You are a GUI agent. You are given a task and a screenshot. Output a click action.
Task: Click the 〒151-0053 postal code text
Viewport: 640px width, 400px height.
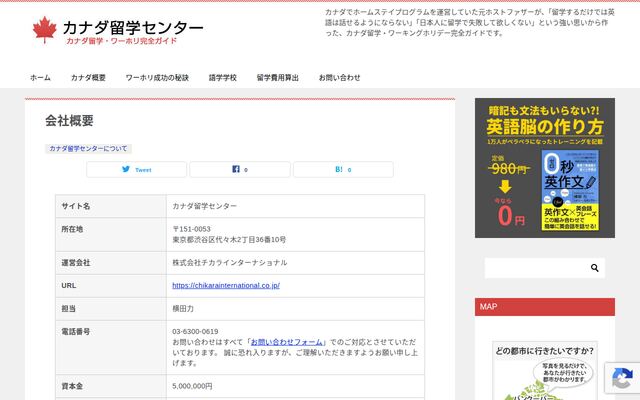coord(191,229)
